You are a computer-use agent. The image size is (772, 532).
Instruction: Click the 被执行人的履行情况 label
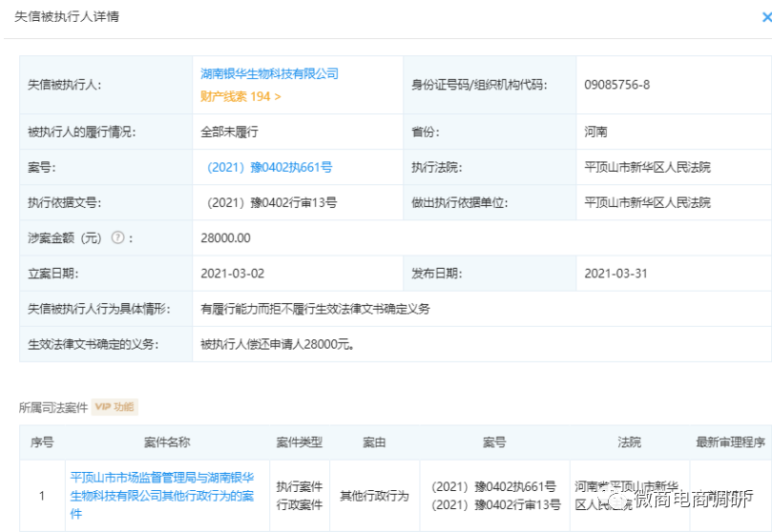82,132
